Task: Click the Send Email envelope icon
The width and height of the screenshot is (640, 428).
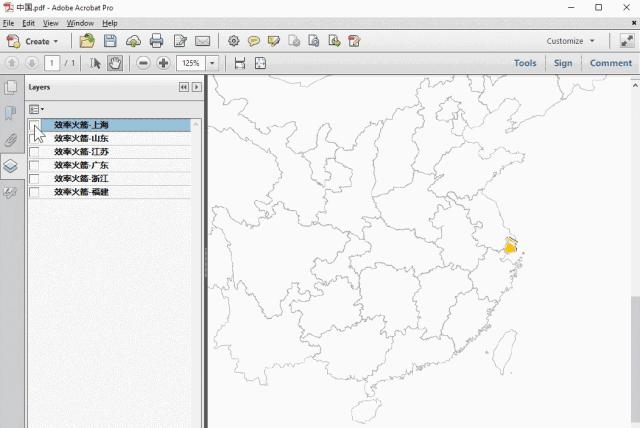Action: 203,41
